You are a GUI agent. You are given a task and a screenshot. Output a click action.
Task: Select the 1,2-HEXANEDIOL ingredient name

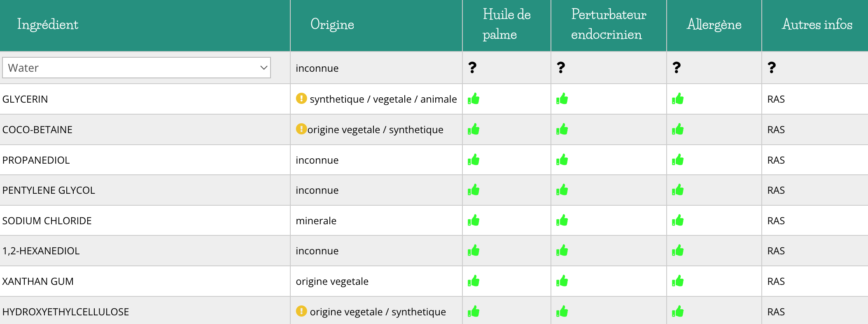41,251
